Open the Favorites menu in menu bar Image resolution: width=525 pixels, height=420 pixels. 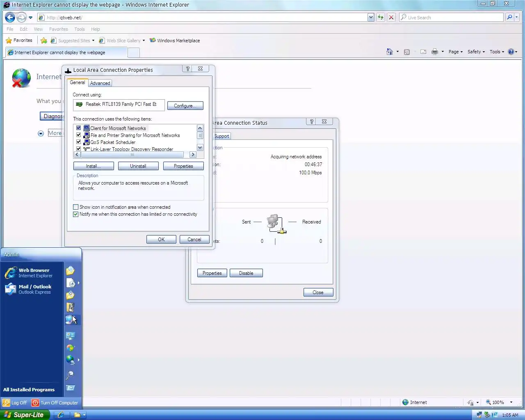click(x=59, y=29)
